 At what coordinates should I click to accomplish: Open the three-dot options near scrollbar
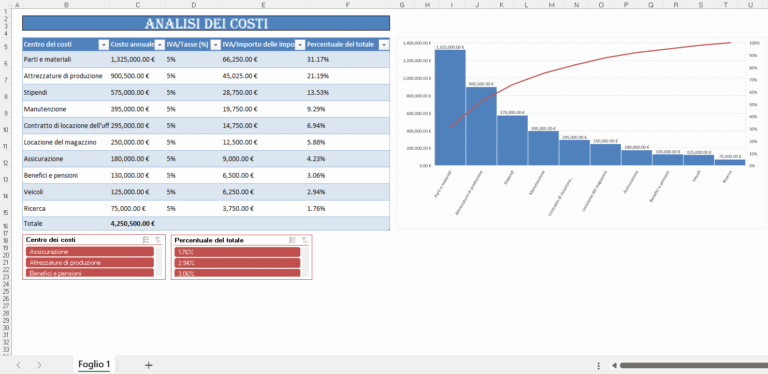click(599, 365)
